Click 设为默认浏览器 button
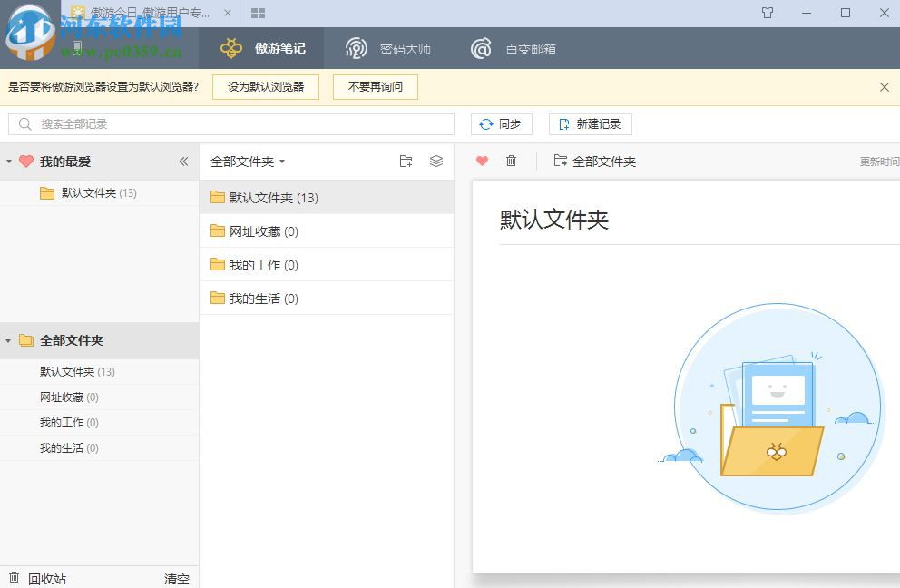The image size is (900, 588). (x=265, y=87)
